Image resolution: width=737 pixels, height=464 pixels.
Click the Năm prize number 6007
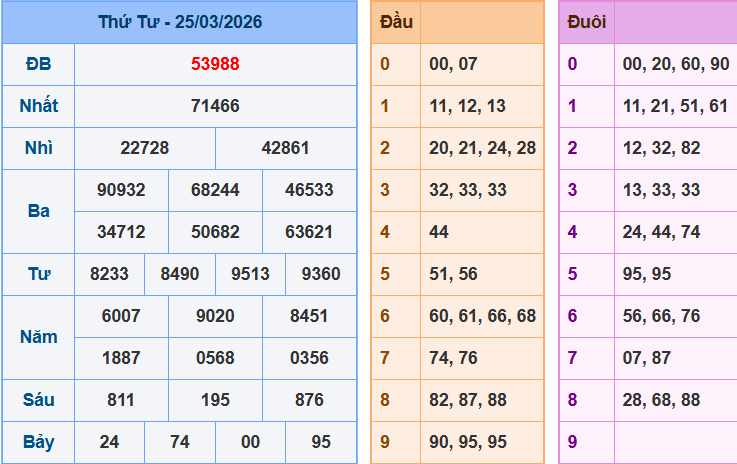[121, 316]
